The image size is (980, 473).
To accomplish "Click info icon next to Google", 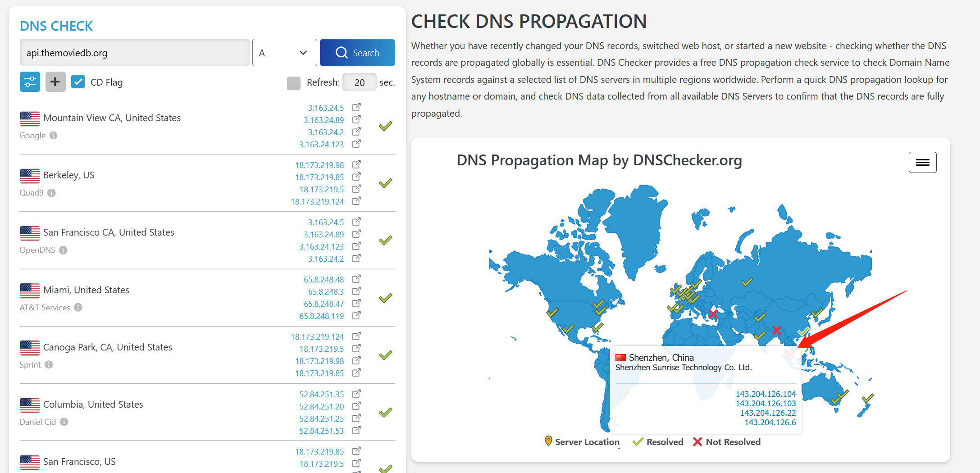I will pyautogui.click(x=53, y=136).
